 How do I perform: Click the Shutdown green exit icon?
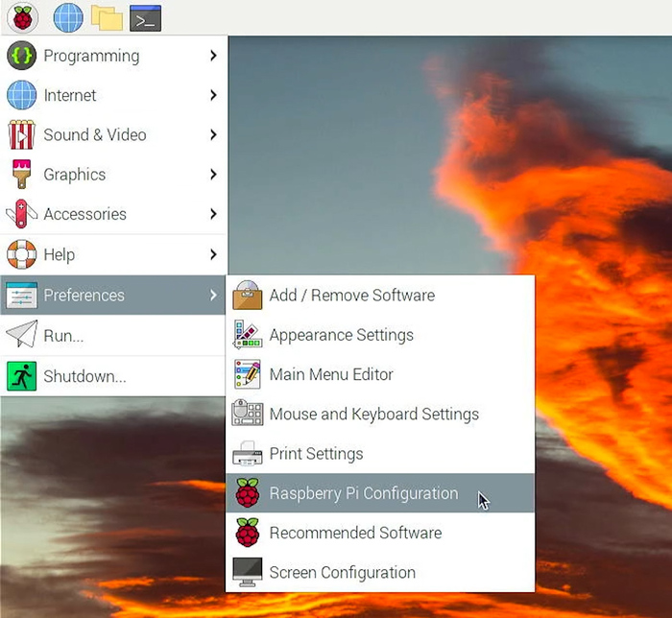tap(21, 376)
